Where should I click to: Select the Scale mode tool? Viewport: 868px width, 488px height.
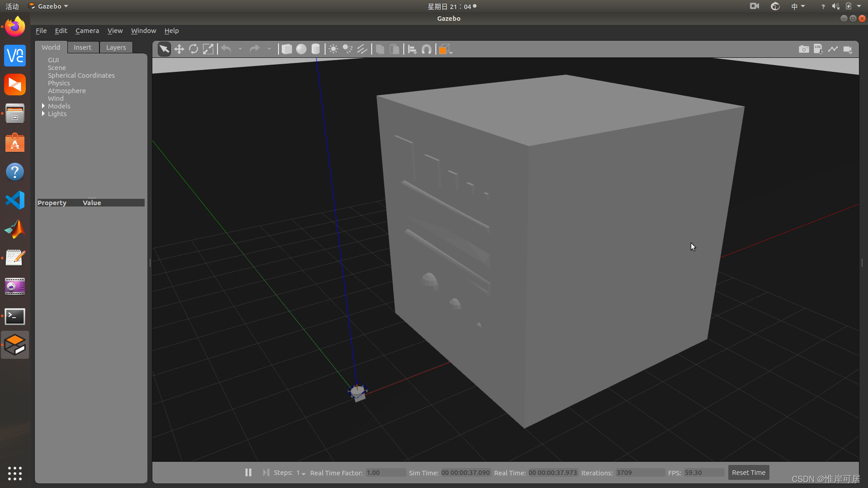click(x=208, y=49)
